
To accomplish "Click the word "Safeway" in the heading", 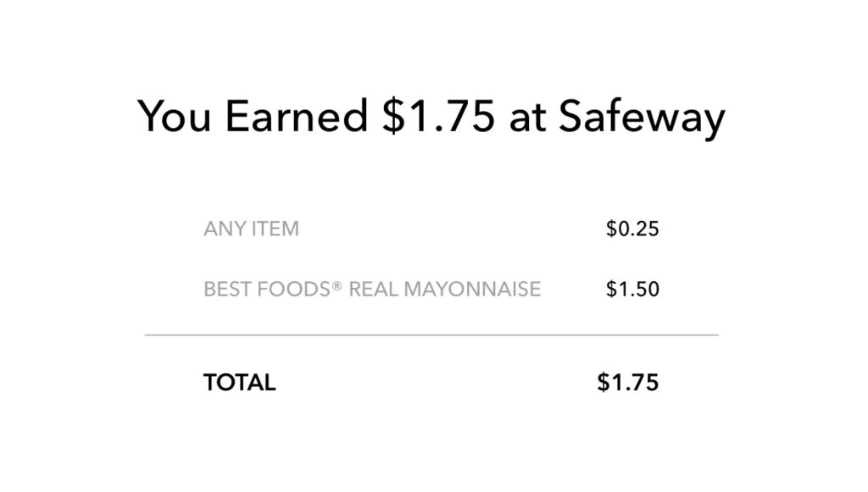I will click(x=642, y=118).
